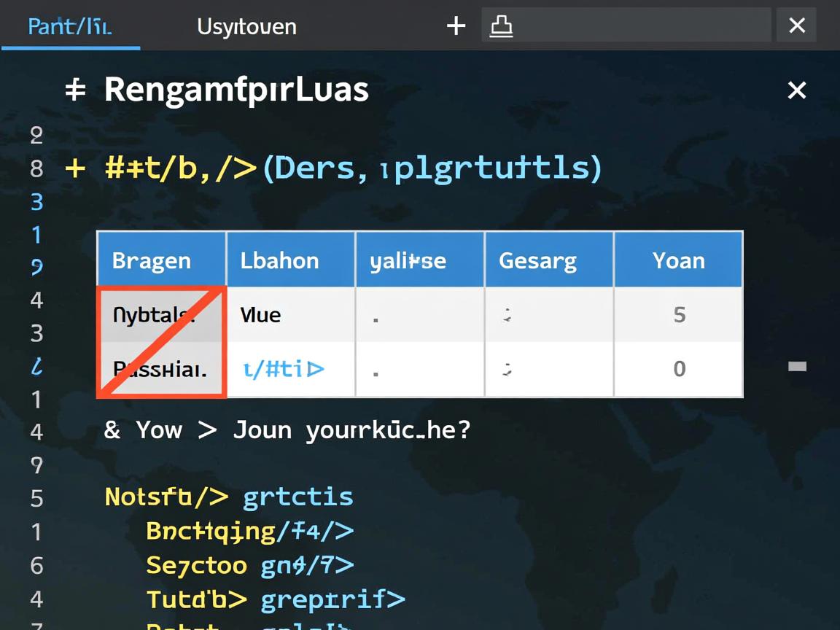840x630 pixels.
Task: Click the Bnctqjng/f4/> entry
Action: pos(249,531)
